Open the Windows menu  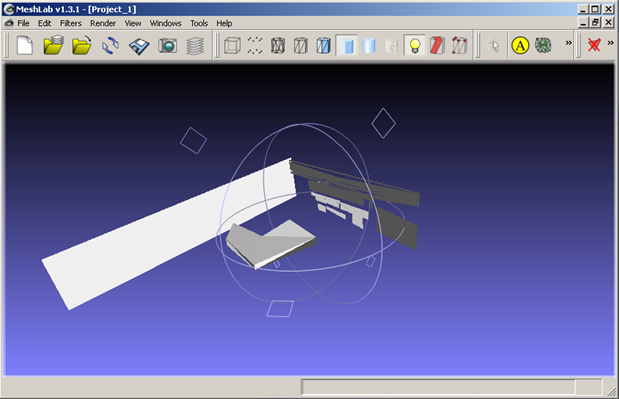click(x=165, y=23)
